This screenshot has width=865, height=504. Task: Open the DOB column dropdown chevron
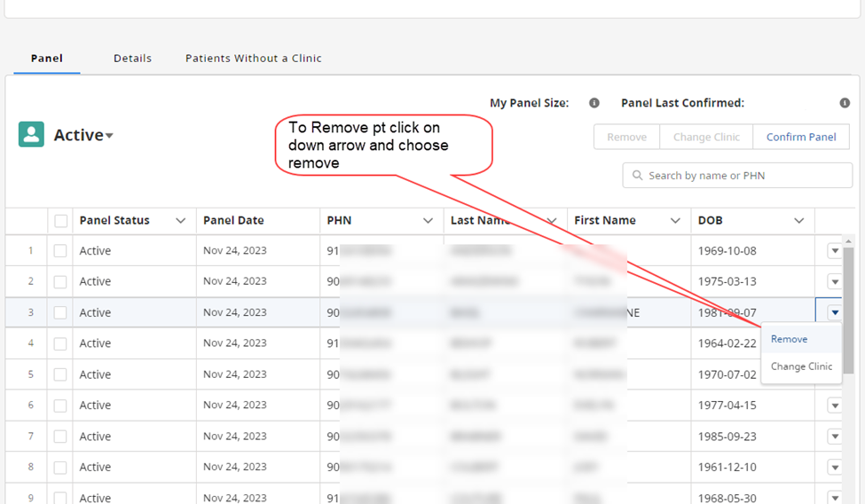(x=798, y=221)
